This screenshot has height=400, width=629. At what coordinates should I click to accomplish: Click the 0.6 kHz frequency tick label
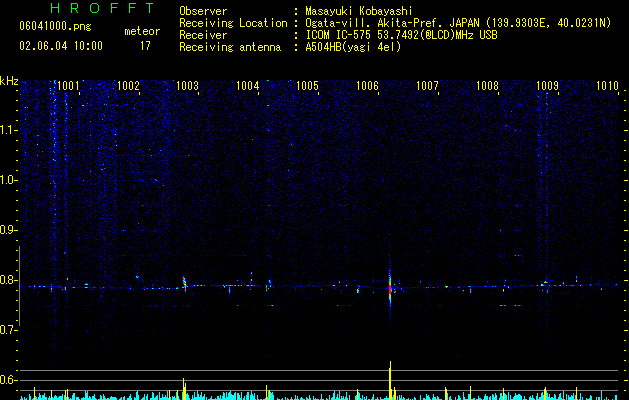tap(9, 380)
